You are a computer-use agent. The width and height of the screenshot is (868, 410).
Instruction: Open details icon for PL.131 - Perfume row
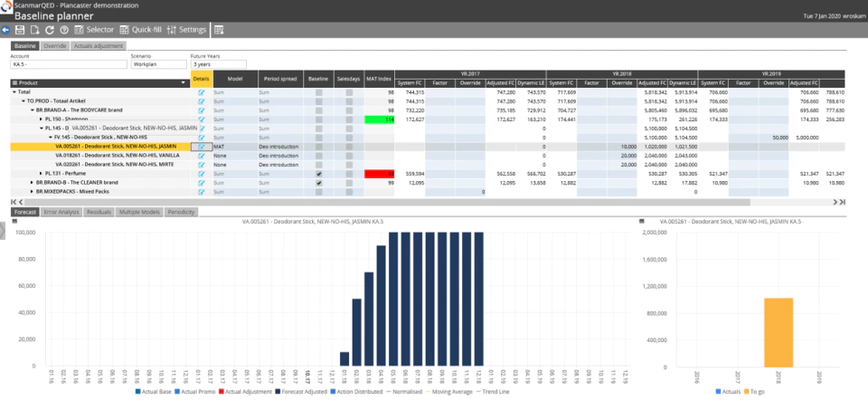tap(202, 174)
